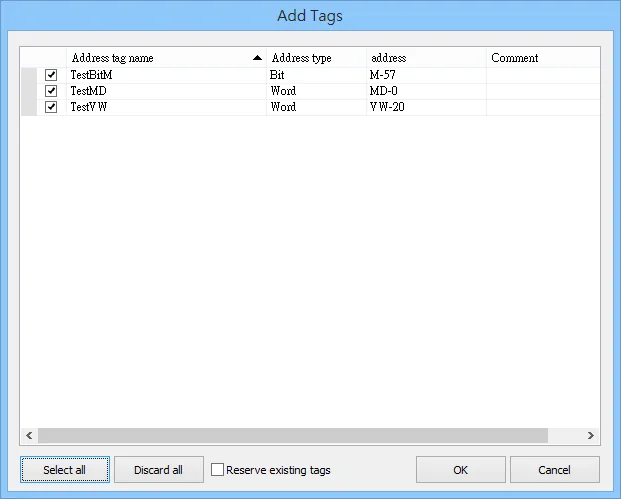Uncheck the TestVW tag checkbox
Image resolution: width=621 pixels, height=499 pixels.
pyautogui.click(x=51, y=107)
